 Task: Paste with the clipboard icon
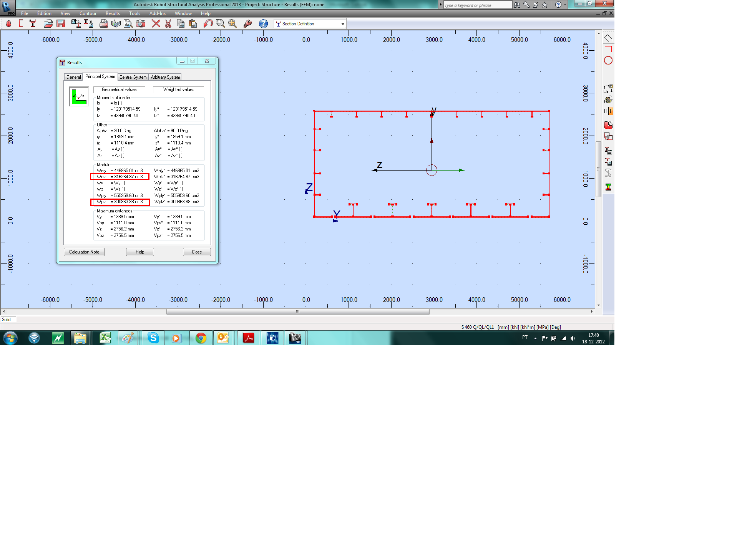click(x=193, y=24)
